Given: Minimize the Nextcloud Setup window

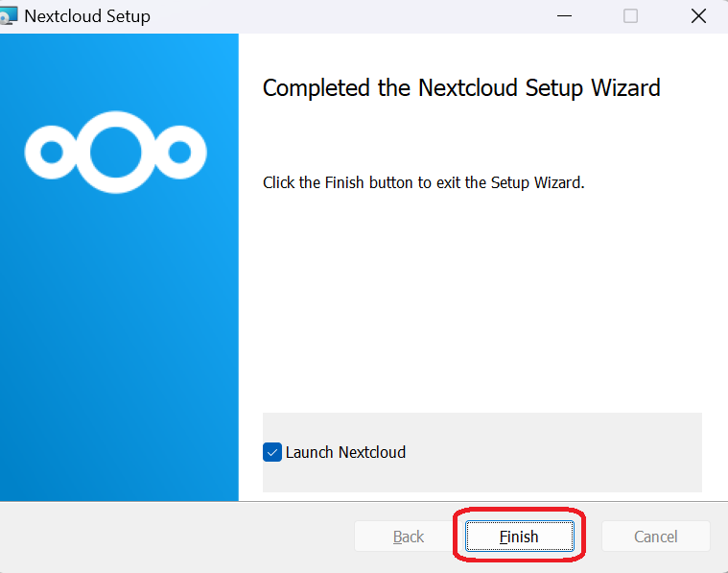Looking at the screenshot, I should click(x=564, y=16).
